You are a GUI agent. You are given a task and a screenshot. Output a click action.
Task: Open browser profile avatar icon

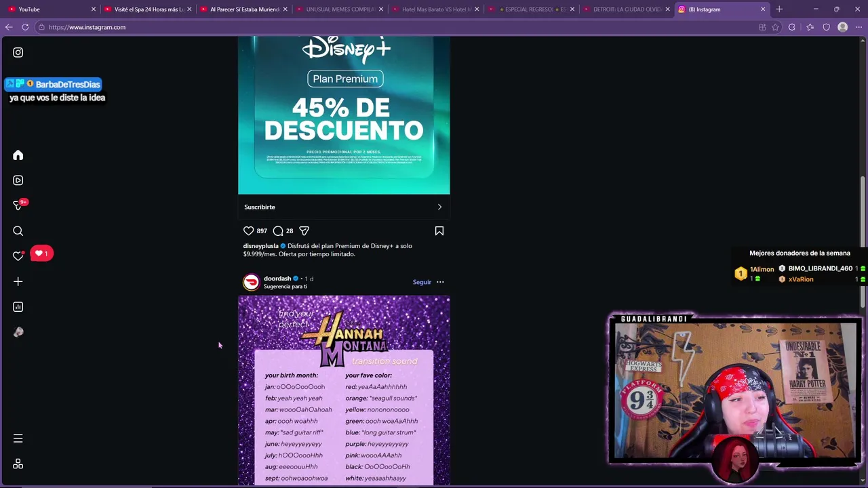[x=843, y=27]
